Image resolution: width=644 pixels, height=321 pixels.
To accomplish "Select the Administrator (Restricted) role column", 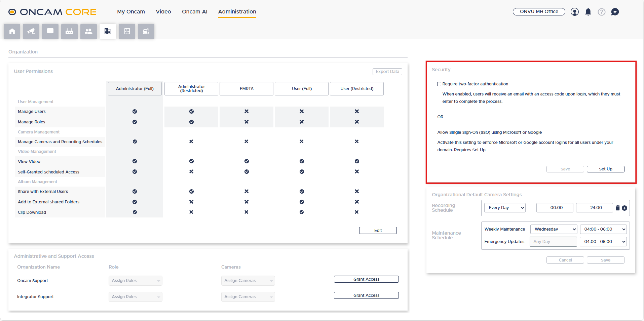I will click(x=191, y=89).
